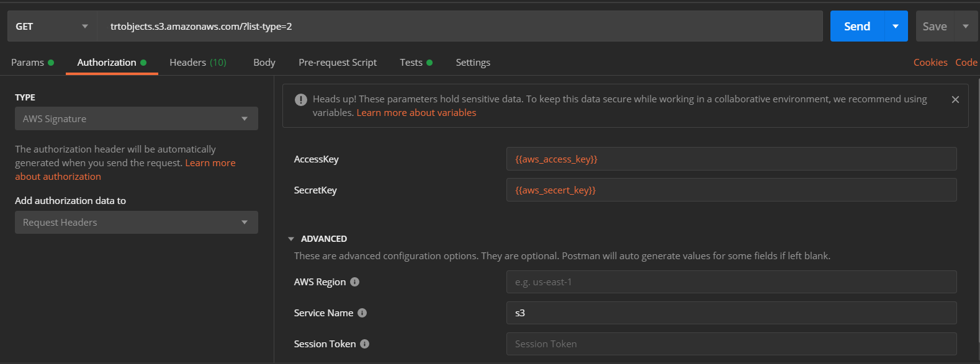Screen dimensions: 980x364
Task: Click the SecretKey input field
Action: click(x=732, y=190)
